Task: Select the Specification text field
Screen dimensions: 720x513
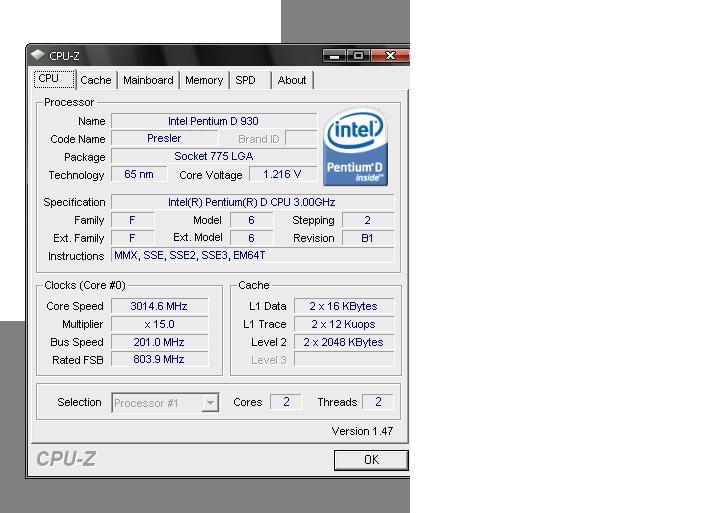Action: (252, 202)
